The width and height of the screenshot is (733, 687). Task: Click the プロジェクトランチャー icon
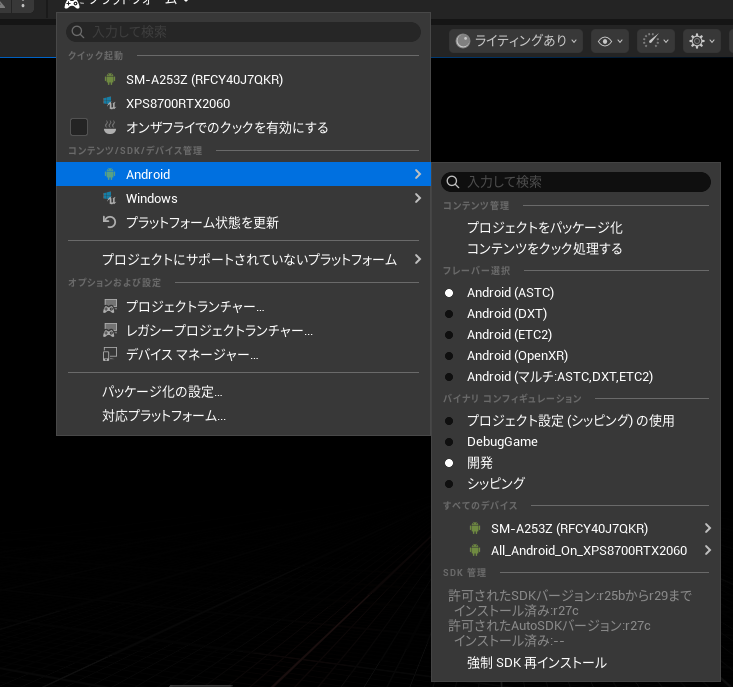[110, 306]
